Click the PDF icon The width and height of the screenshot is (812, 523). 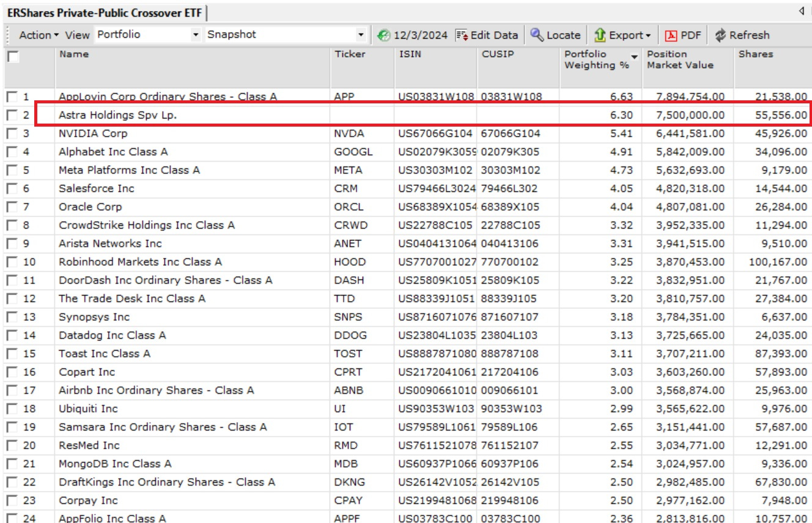point(671,35)
